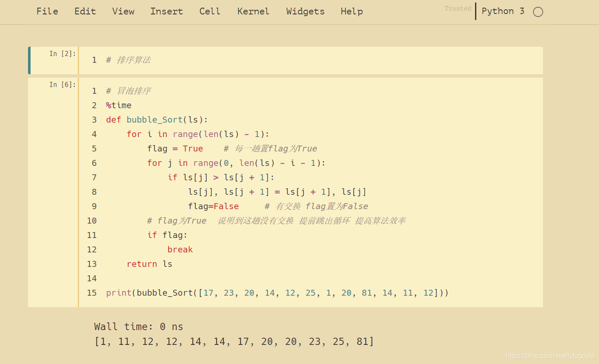Click the break statement
The height and width of the screenshot is (364, 599).
pos(180,249)
